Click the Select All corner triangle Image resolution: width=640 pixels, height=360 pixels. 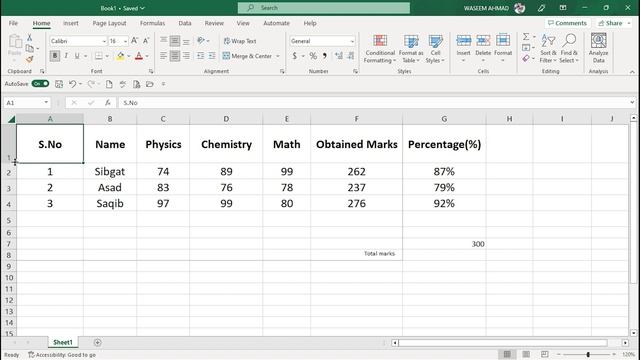click(x=11, y=119)
